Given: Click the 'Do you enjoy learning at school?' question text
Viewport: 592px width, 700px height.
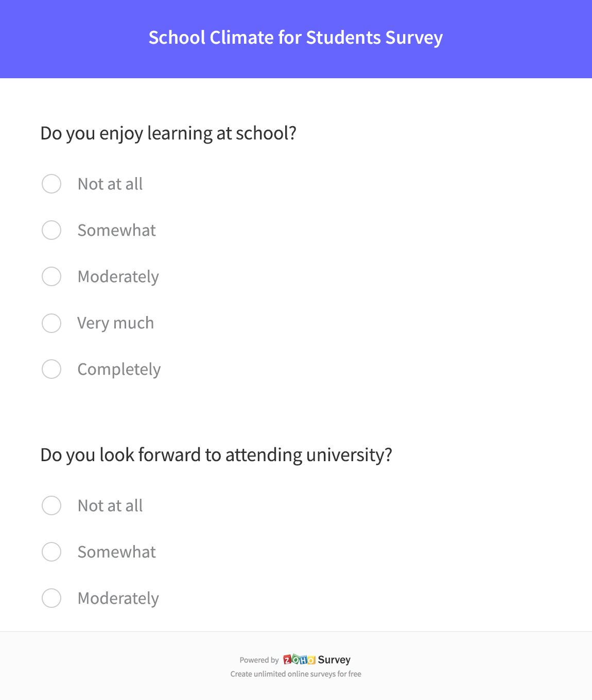Looking at the screenshot, I should [168, 133].
